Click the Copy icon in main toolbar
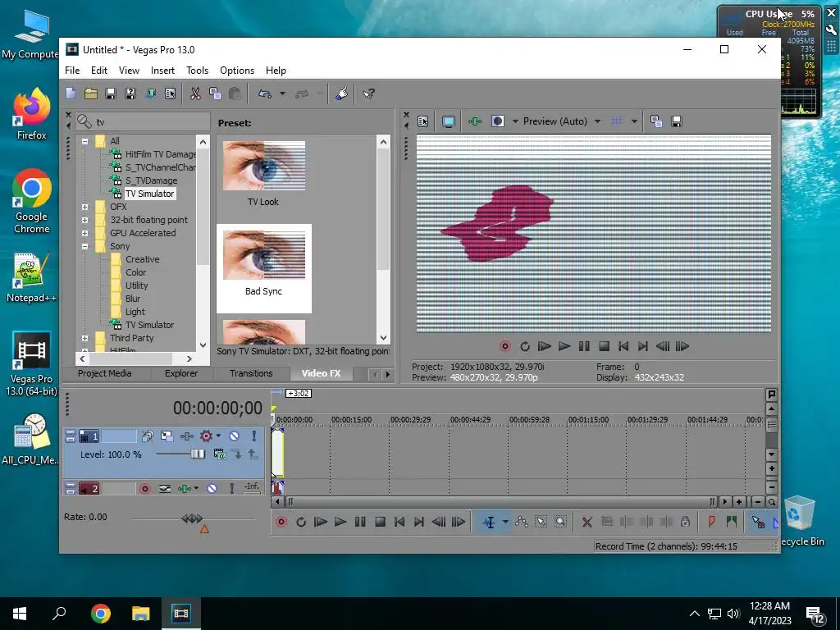The height and width of the screenshot is (630, 840). click(215, 94)
